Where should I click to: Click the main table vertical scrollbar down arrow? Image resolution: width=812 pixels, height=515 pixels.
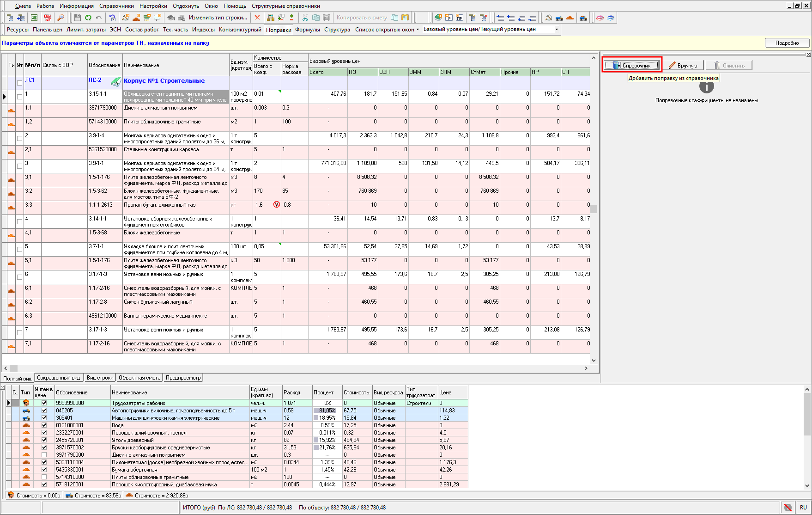point(594,361)
